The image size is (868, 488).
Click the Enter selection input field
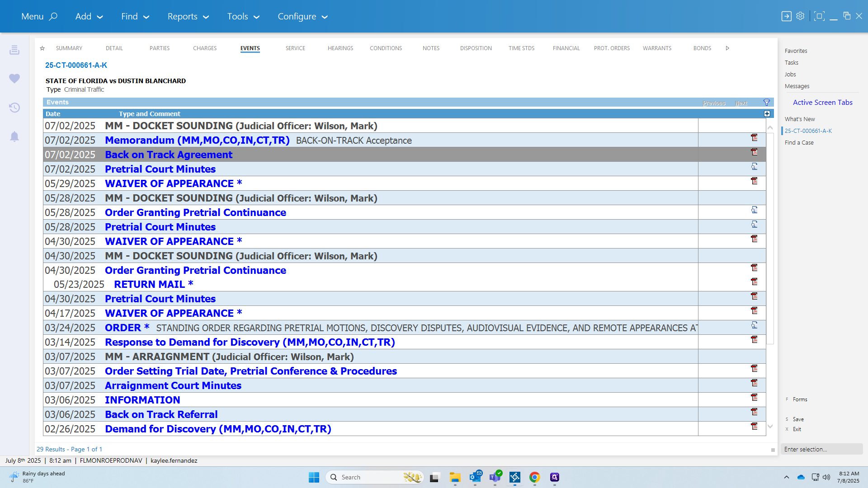pyautogui.click(x=822, y=449)
